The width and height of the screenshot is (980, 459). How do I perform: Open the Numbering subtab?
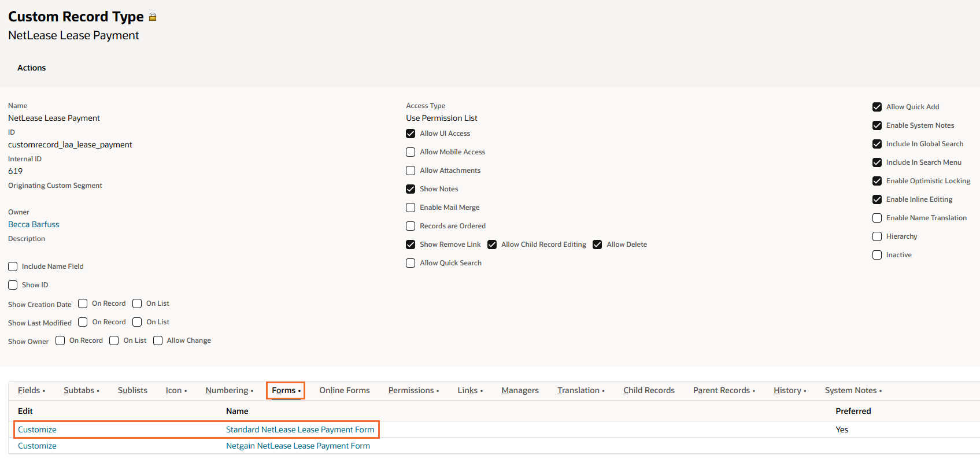coord(227,390)
